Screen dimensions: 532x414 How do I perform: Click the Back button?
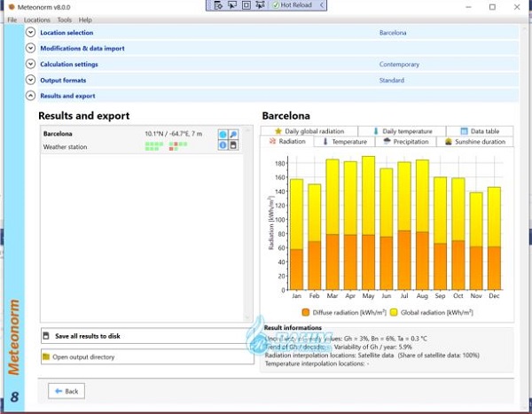[x=66, y=391]
